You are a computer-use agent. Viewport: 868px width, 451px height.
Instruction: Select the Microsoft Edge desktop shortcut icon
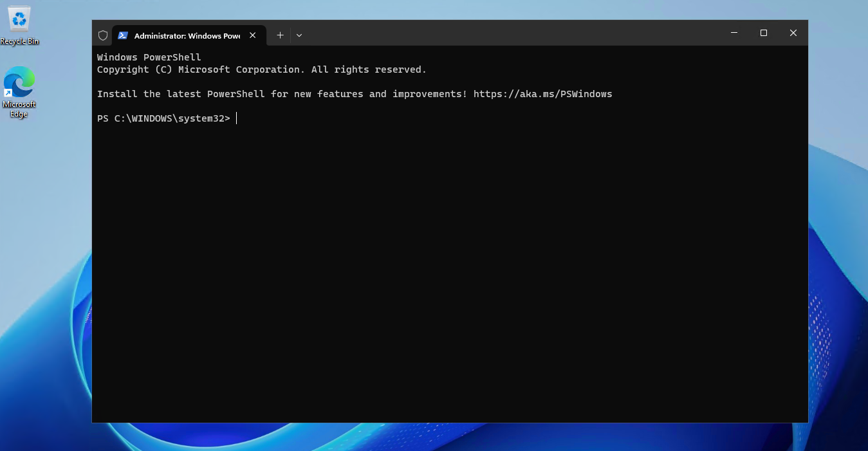(19, 82)
